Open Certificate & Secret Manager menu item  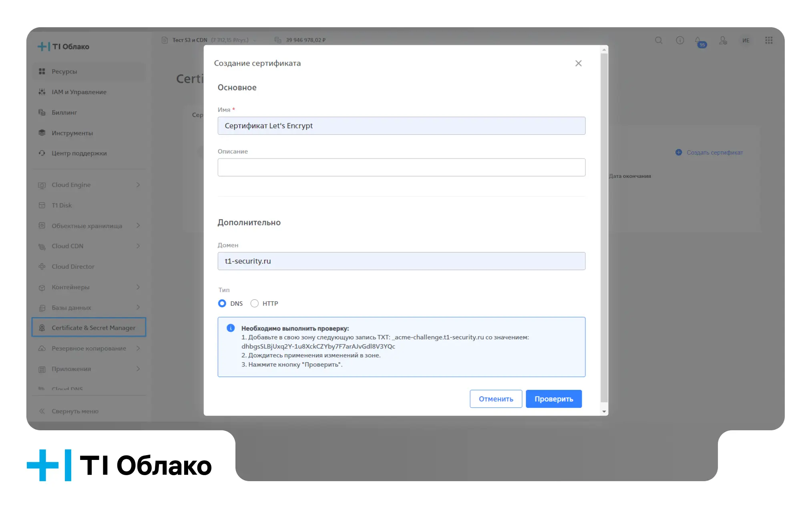click(89, 327)
